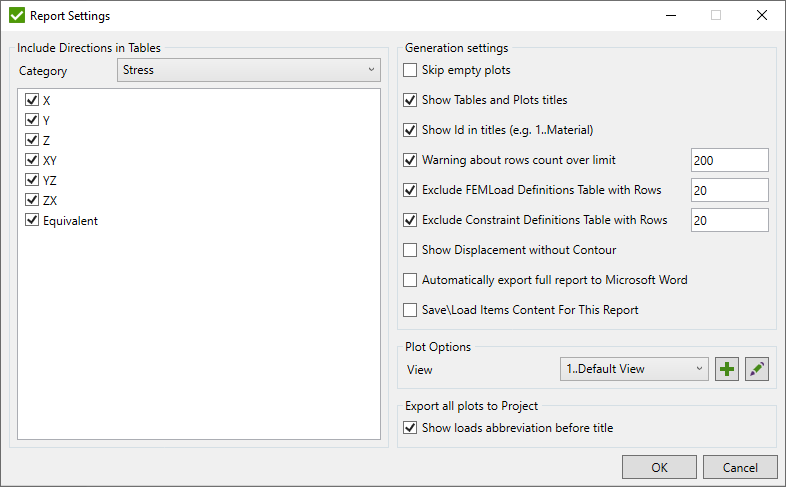This screenshot has height=487, width=786.
Task: Enable Skip empty plots checkbox
Action: [410, 71]
